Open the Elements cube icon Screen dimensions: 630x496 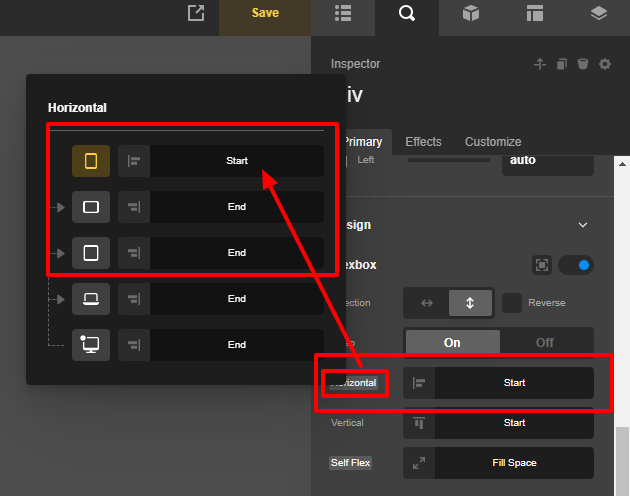470,13
